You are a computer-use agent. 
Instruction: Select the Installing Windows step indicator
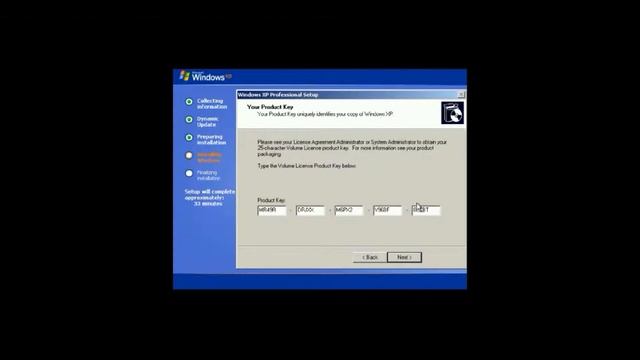click(x=189, y=156)
